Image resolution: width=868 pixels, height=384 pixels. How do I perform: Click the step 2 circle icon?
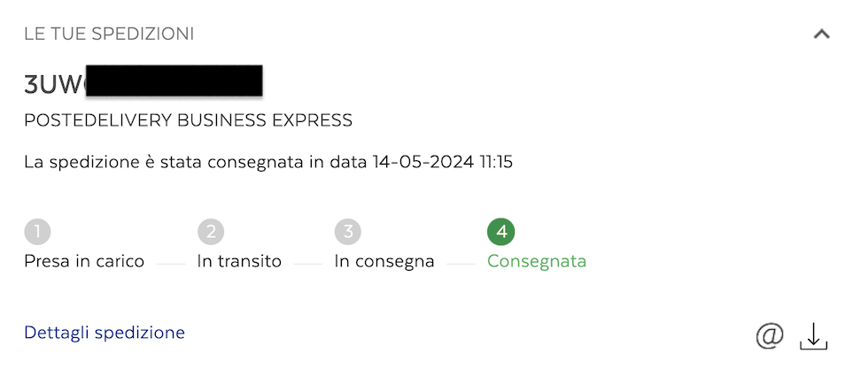coord(210,232)
